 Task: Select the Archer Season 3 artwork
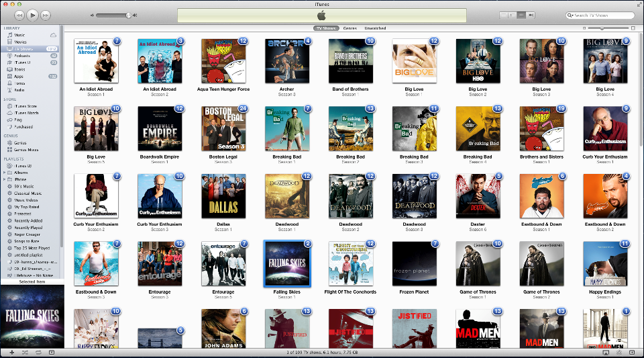[287, 61]
